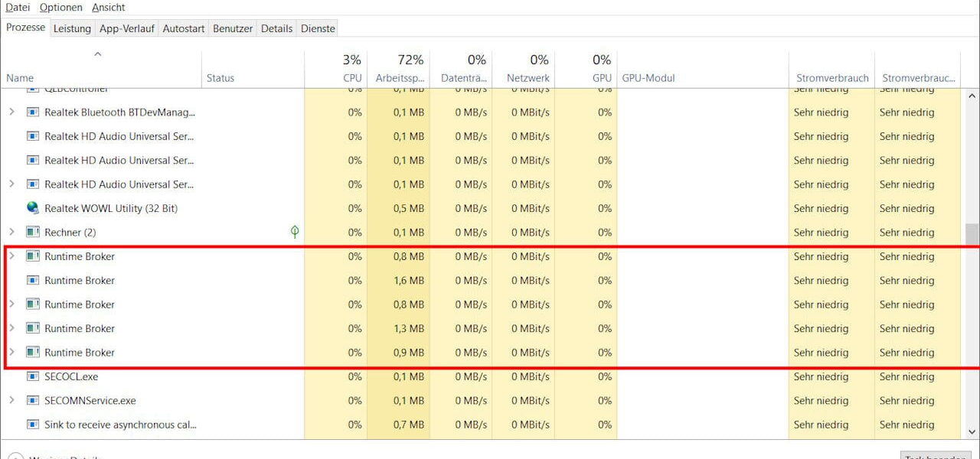Sort by the GPU percentage column
The height and width of the screenshot is (459, 980).
(x=586, y=69)
